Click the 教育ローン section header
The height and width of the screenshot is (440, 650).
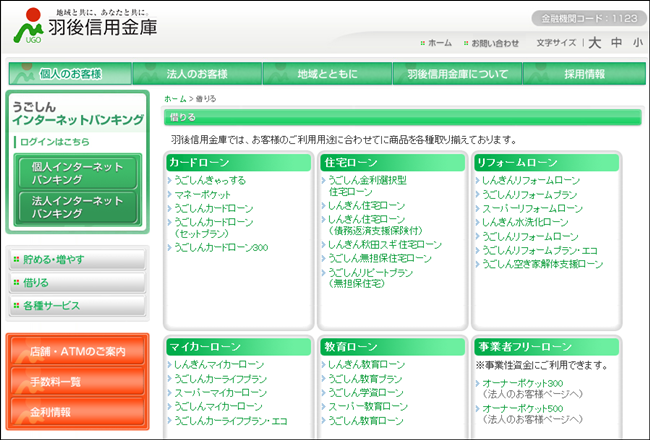pyautogui.click(x=393, y=347)
